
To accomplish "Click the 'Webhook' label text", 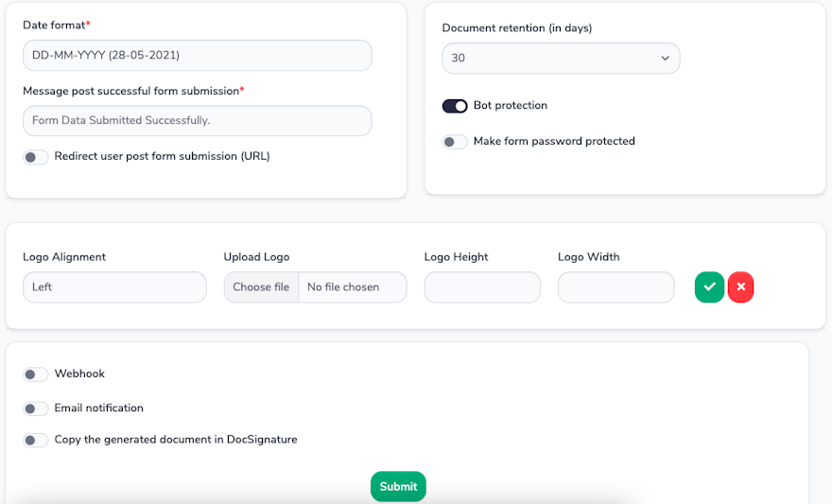I will tap(79, 374).
